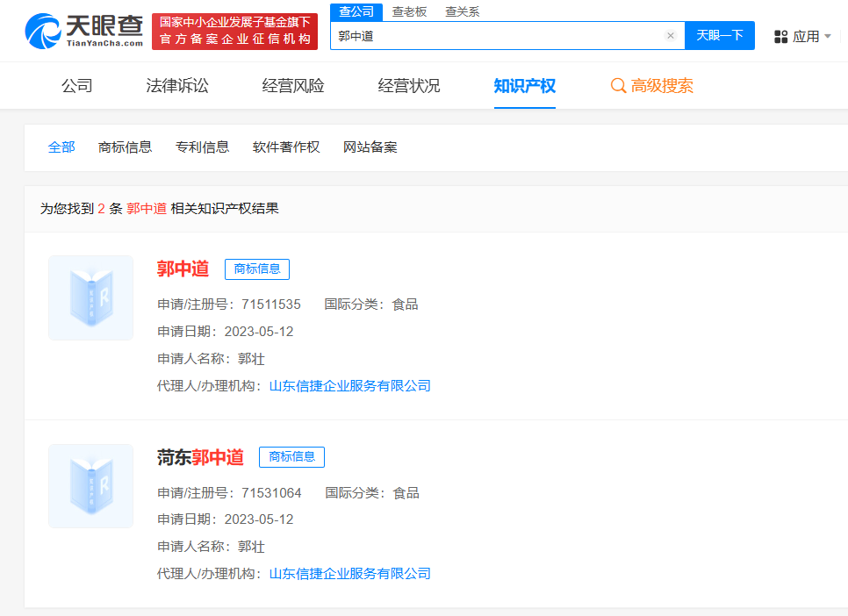The height and width of the screenshot is (616, 848).
Task: Filter results by 软件著作权
Action: pyautogui.click(x=286, y=147)
